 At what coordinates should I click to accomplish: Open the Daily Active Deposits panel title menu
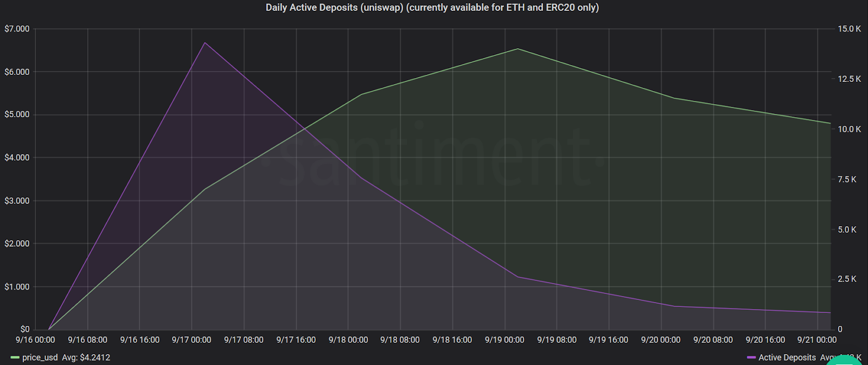coord(432,8)
